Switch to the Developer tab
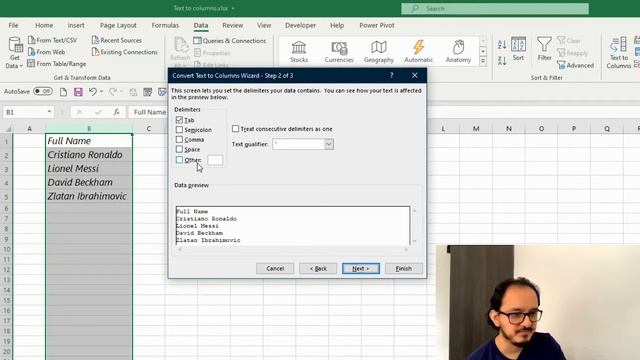 click(x=300, y=25)
